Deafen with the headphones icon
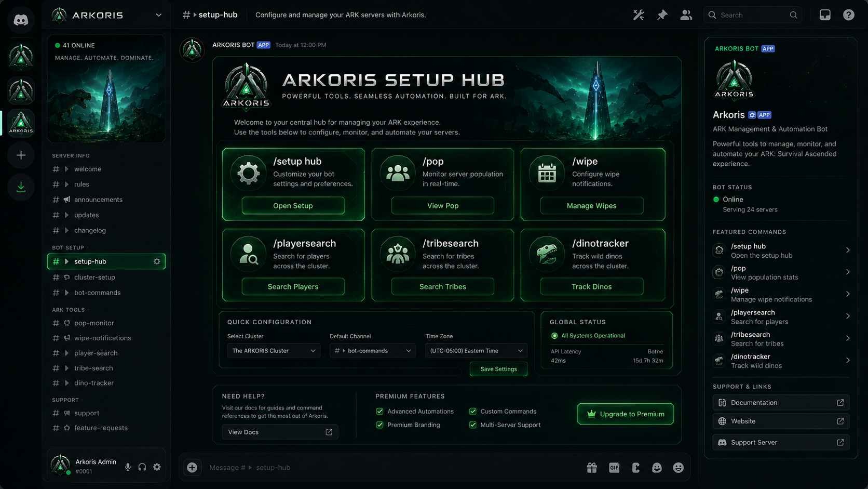The image size is (868, 489). click(x=142, y=467)
